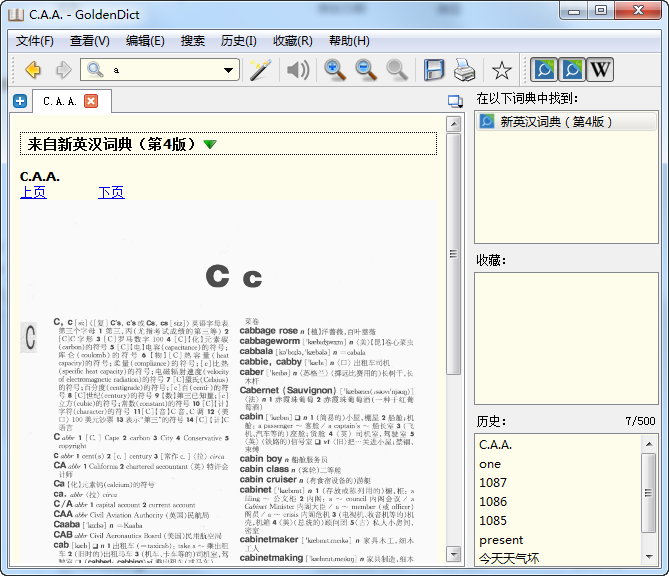Minimize the GoldenDict window

coord(573,12)
